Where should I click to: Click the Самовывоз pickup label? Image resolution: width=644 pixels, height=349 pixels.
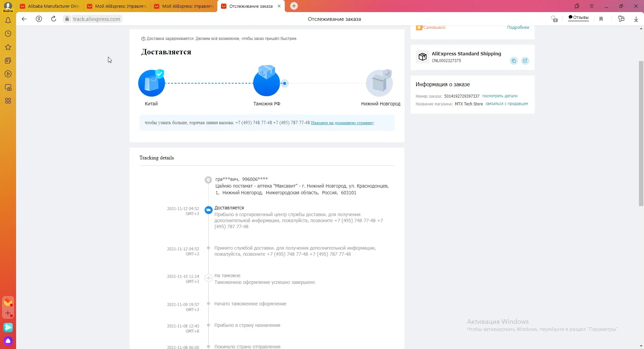[434, 28]
